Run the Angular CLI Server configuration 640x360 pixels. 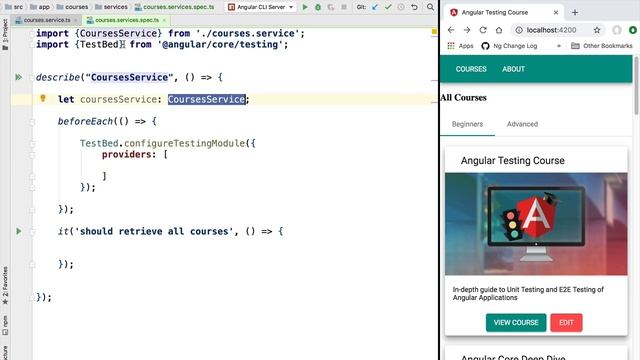[305, 7]
